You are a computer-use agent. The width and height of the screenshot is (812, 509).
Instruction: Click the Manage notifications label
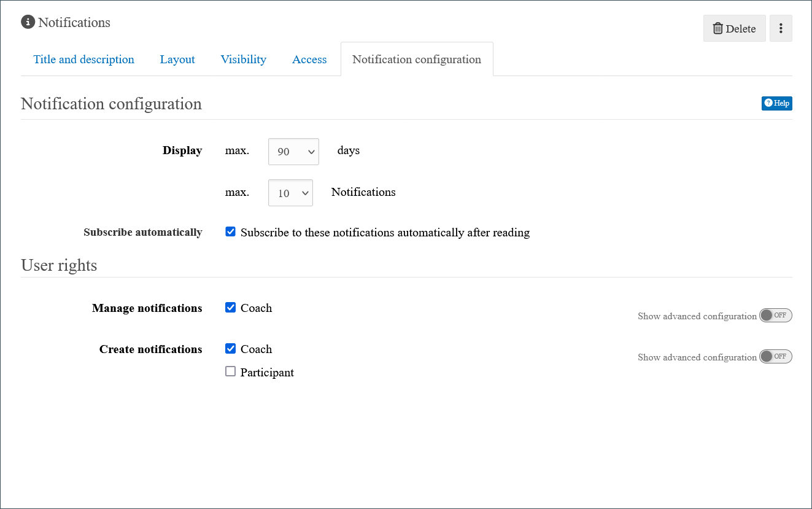(147, 308)
